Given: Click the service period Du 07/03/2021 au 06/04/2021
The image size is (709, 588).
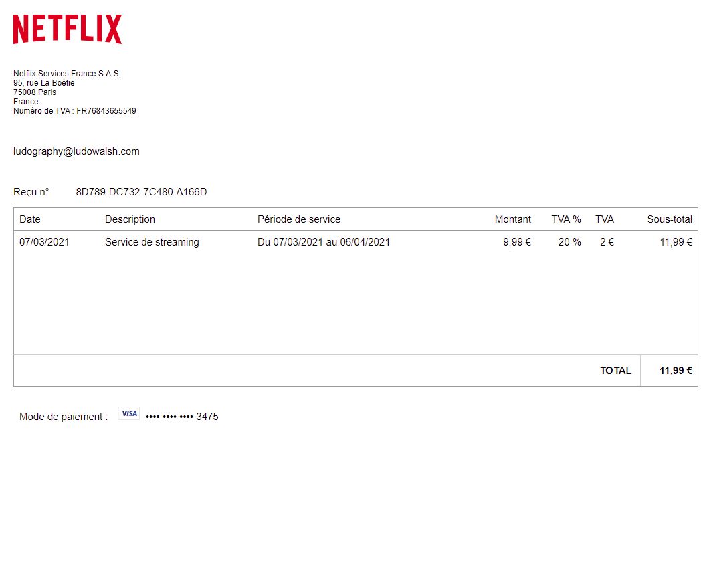Looking at the screenshot, I should click(x=324, y=242).
